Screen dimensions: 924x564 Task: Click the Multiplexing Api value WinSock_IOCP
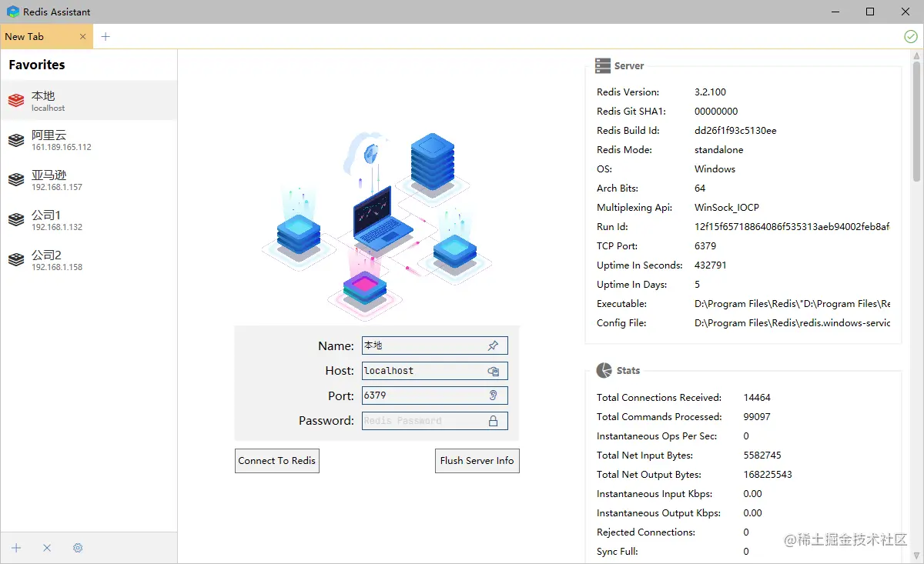pos(727,208)
